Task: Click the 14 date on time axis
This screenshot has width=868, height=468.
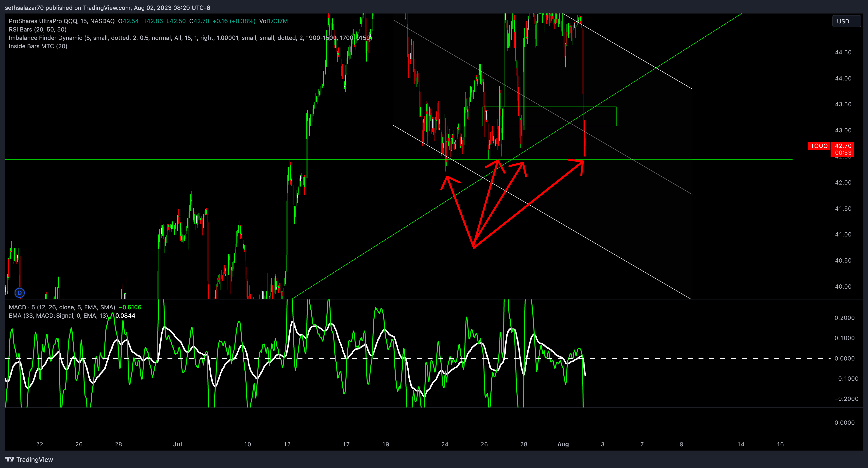Action: [741, 444]
